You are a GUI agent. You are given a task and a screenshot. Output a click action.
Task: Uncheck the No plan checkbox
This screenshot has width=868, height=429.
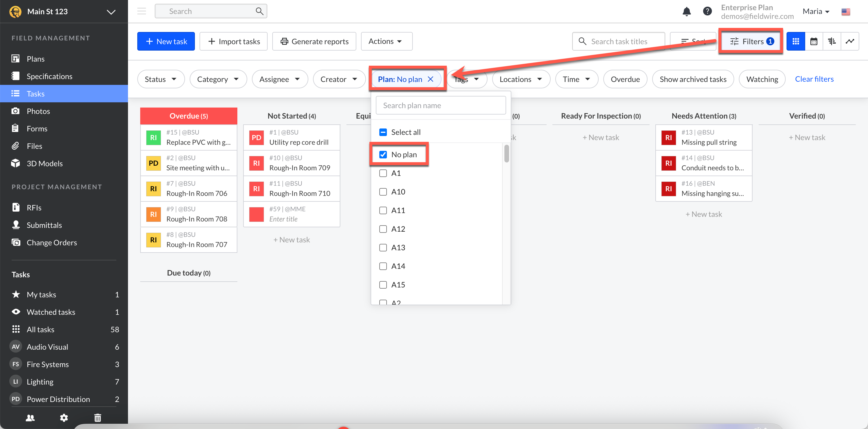pyautogui.click(x=383, y=155)
